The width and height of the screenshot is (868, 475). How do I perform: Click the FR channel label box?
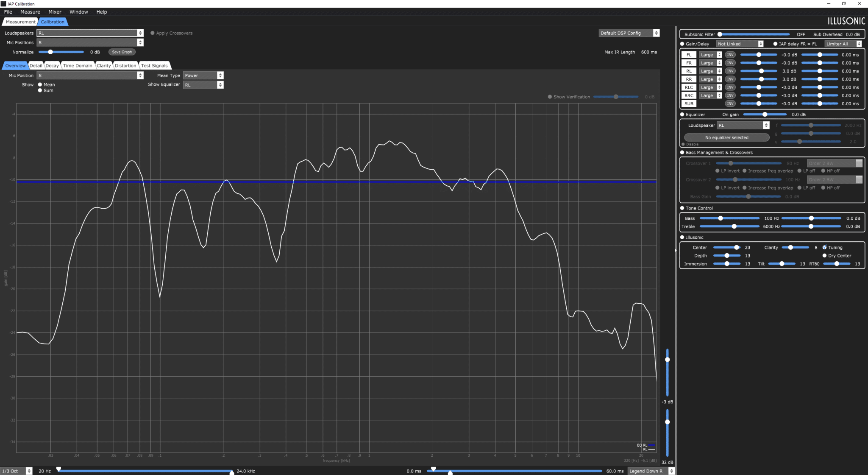click(689, 63)
